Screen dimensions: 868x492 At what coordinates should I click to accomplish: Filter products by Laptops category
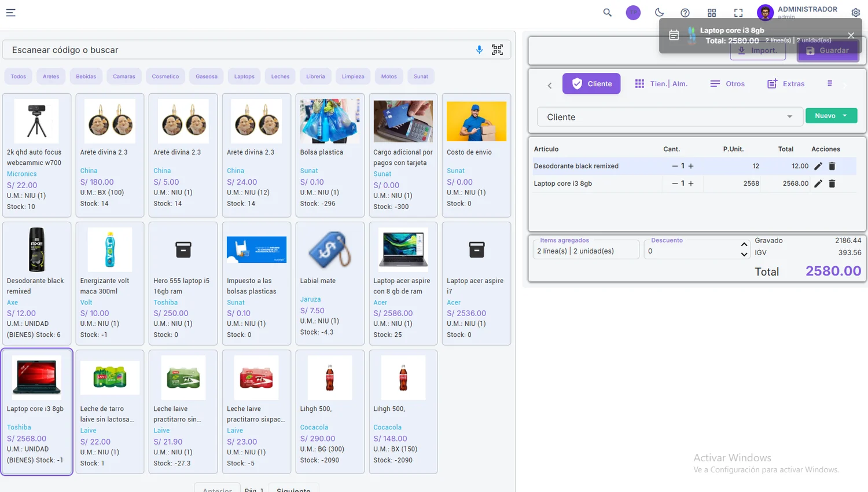pos(244,76)
